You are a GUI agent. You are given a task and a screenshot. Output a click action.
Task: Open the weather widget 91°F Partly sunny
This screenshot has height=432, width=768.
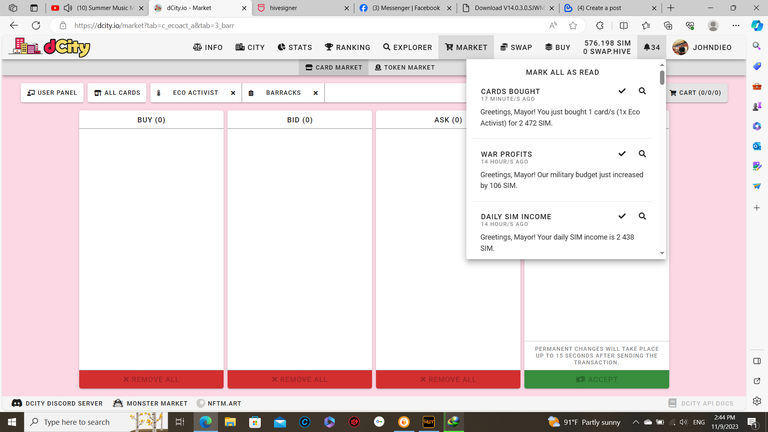pos(584,422)
